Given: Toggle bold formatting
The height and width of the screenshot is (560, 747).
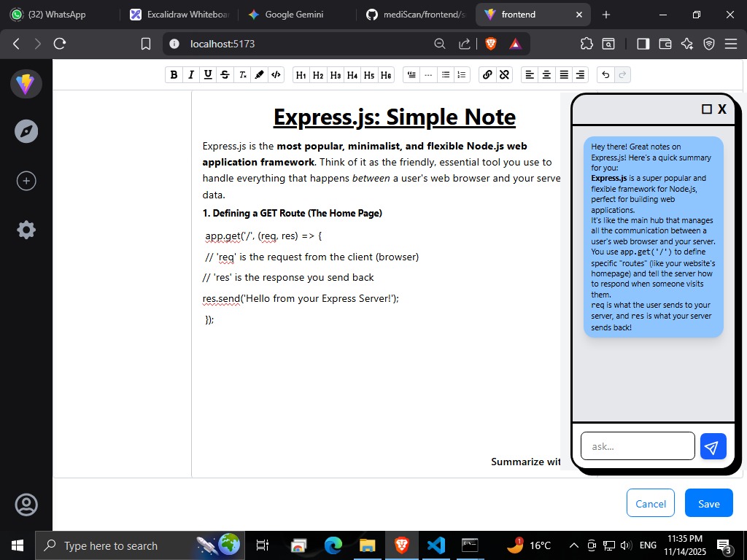Looking at the screenshot, I should [174, 74].
